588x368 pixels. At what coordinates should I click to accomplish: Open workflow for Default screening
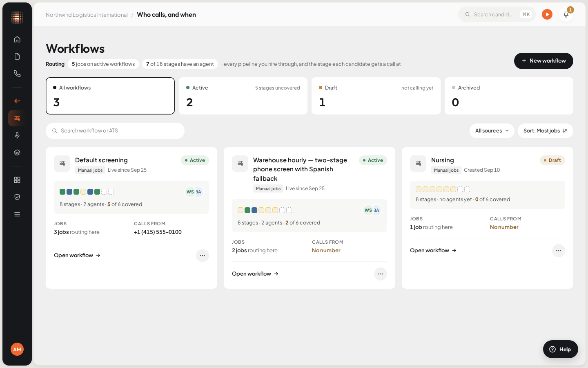pos(77,256)
